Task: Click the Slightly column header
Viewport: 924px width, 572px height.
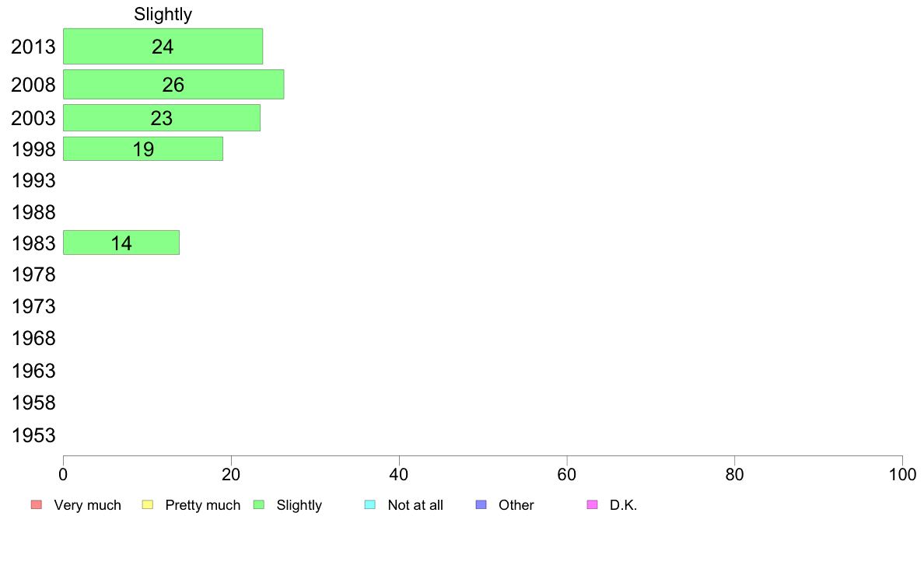Action: [x=163, y=14]
